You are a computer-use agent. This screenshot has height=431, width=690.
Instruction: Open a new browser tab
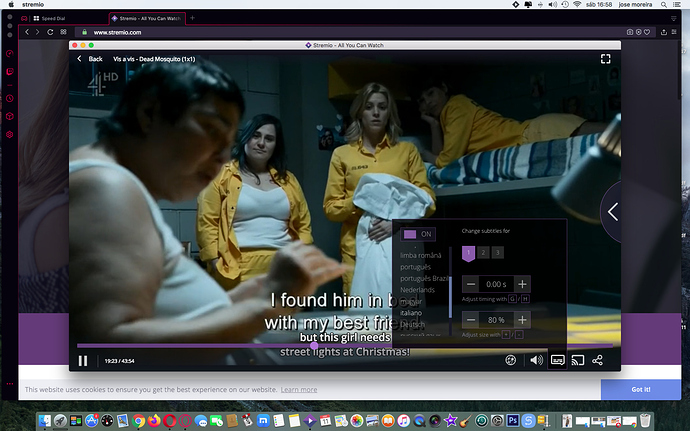click(x=192, y=18)
